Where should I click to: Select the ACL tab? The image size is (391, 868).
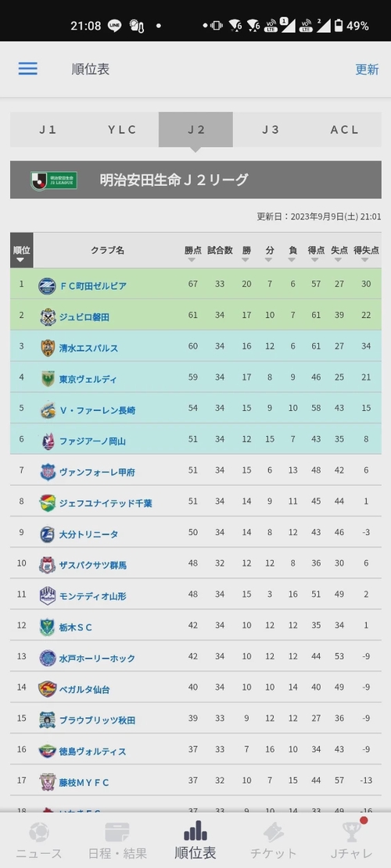[x=345, y=130]
